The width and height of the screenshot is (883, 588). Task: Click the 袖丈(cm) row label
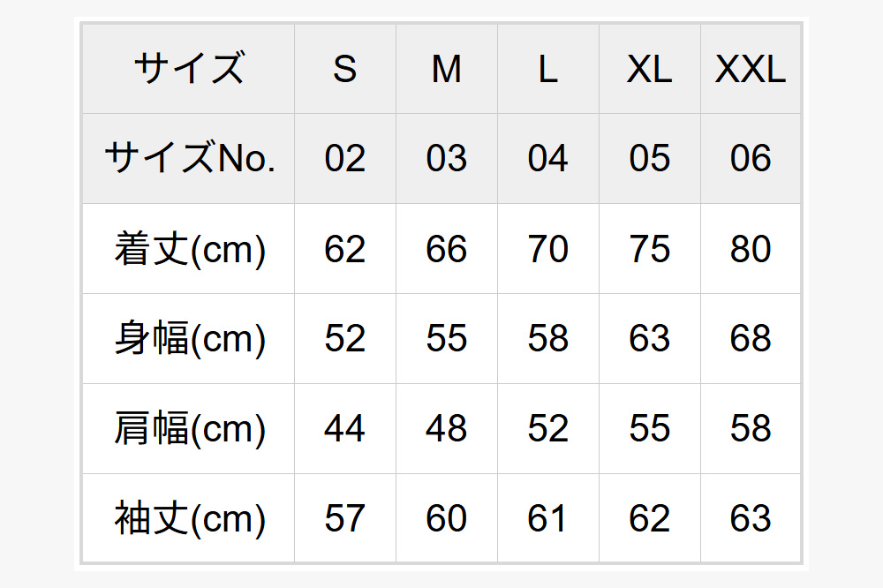(188, 519)
